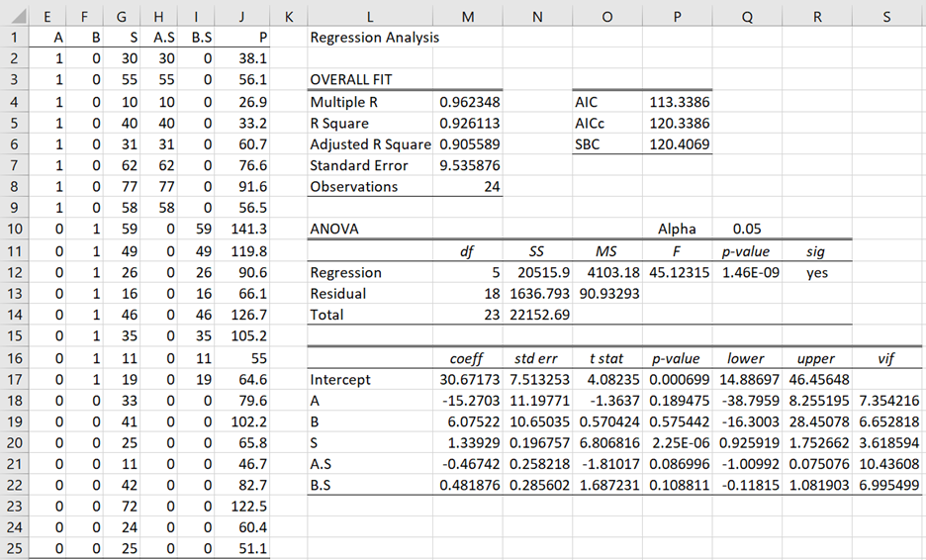
Task: Select the B.S value 59
Action: tap(196, 229)
